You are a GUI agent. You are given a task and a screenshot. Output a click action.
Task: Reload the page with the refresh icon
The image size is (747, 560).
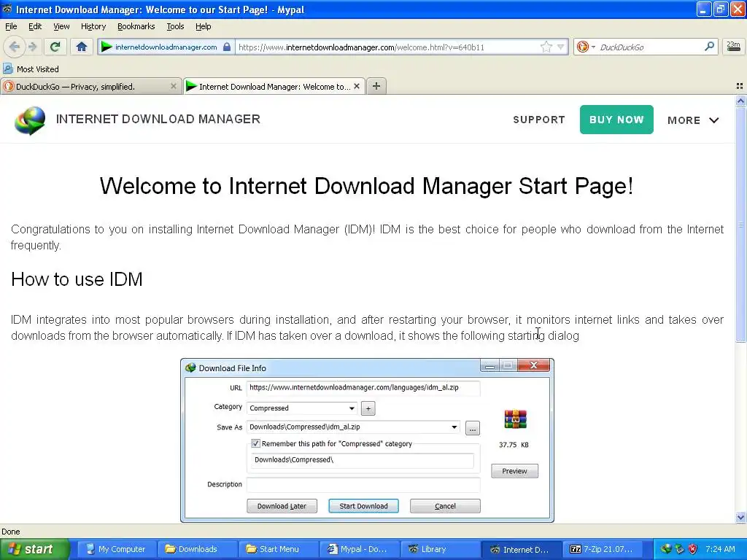pyautogui.click(x=55, y=47)
